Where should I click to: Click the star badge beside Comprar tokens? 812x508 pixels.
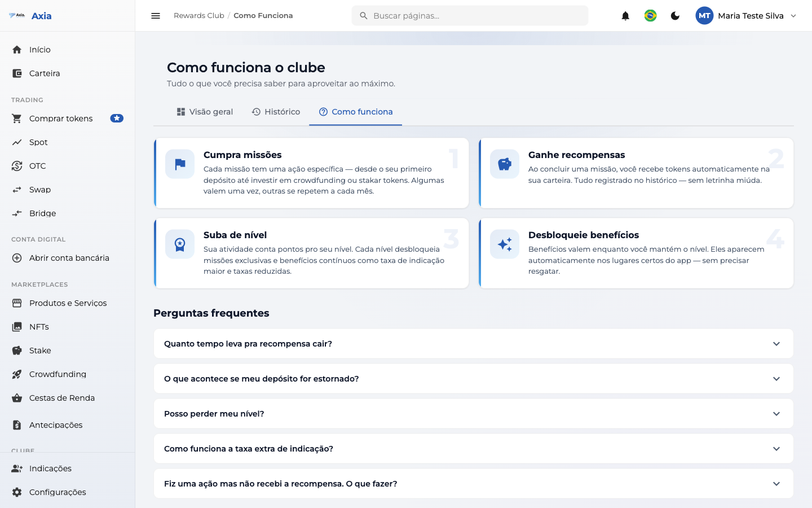pos(117,119)
